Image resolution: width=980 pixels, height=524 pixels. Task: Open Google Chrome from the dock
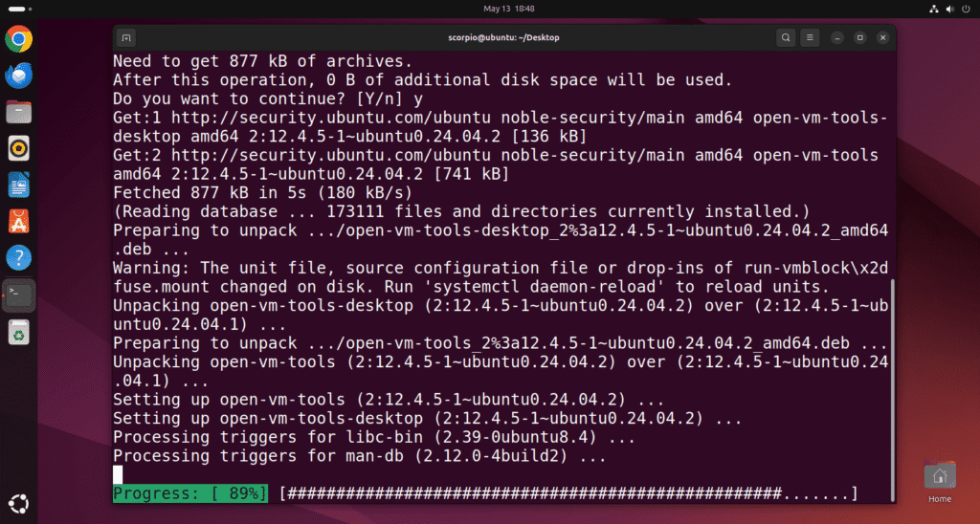coord(19,39)
